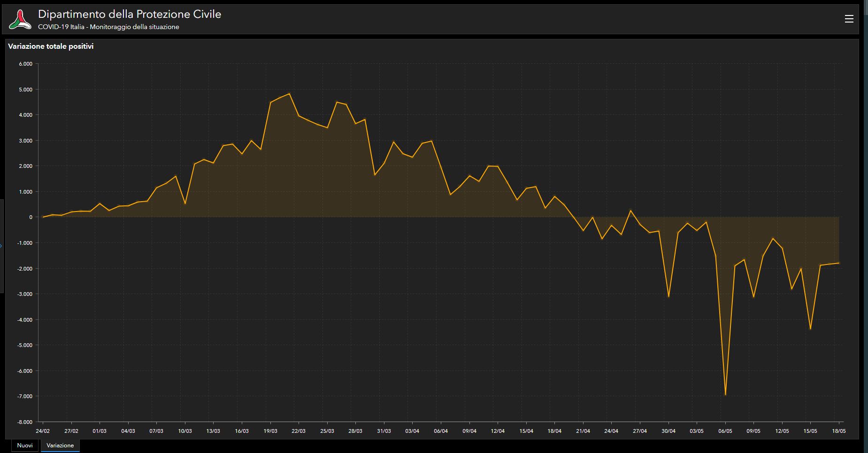
Task: Switch to the Nuovi tab
Action: click(x=25, y=445)
